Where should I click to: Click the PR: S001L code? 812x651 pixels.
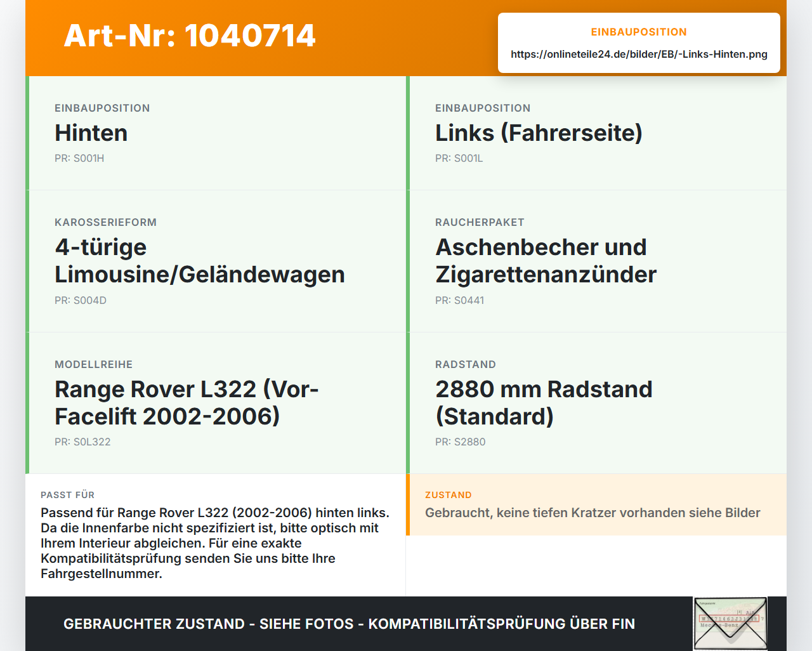tap(459, 159)
